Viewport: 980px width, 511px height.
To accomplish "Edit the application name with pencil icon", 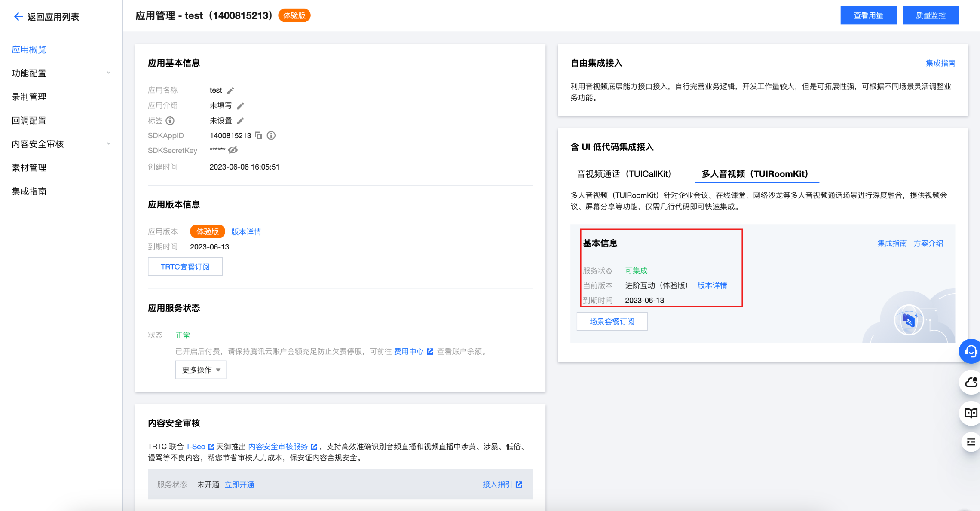I will coord(231,91).
